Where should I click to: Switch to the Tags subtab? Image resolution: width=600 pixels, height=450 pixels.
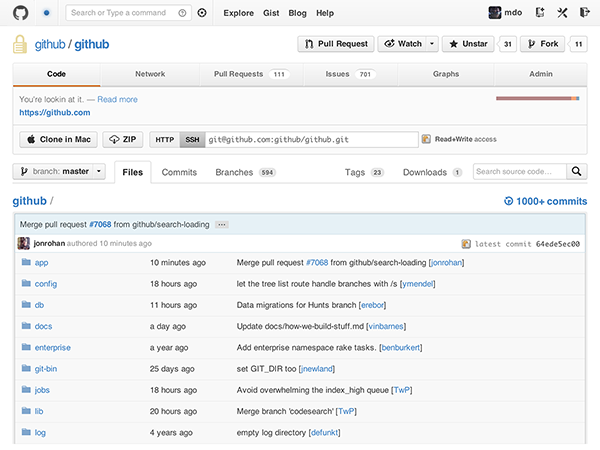[364, 173]
